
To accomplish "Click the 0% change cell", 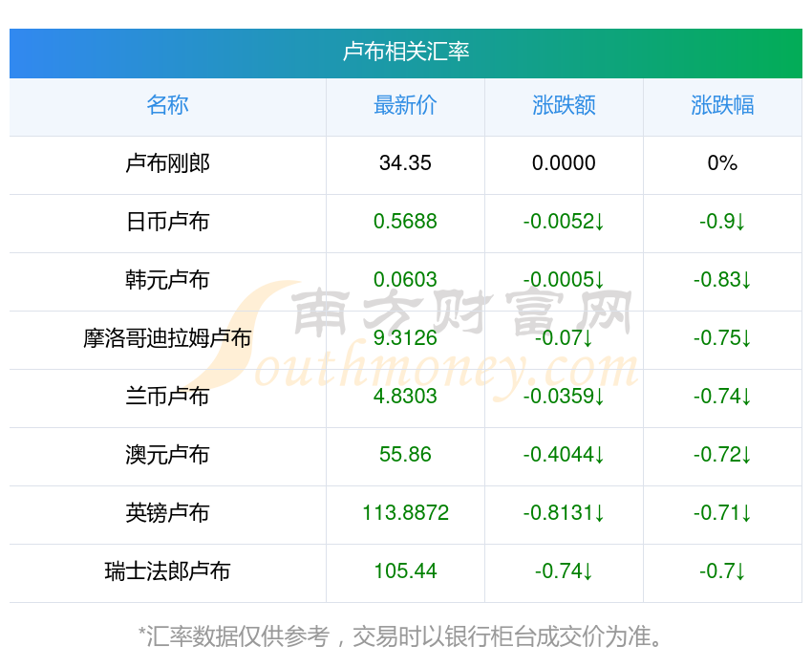I will coord(722,163).
